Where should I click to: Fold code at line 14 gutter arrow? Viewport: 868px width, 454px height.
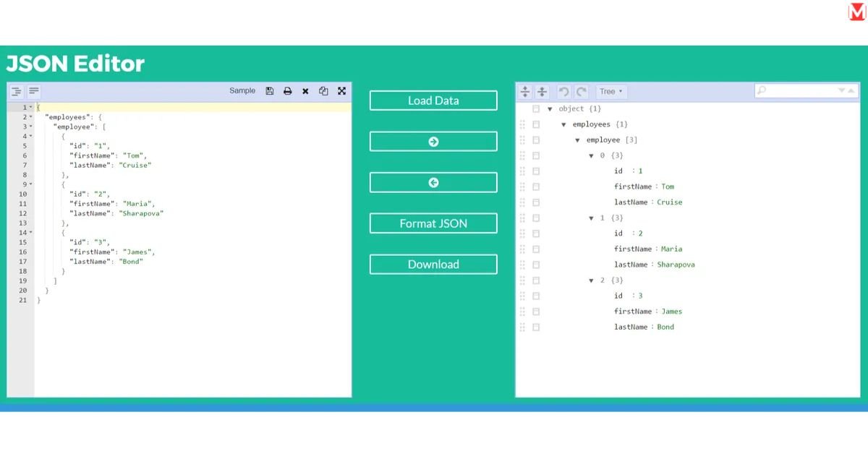tap(31, 233)
